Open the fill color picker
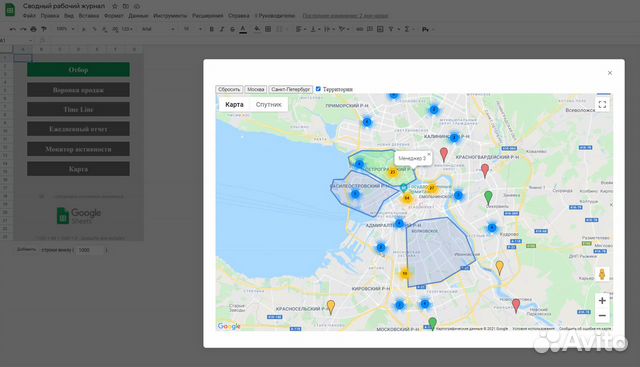Viewport: 640px width, 367px height. pos(257,29)
